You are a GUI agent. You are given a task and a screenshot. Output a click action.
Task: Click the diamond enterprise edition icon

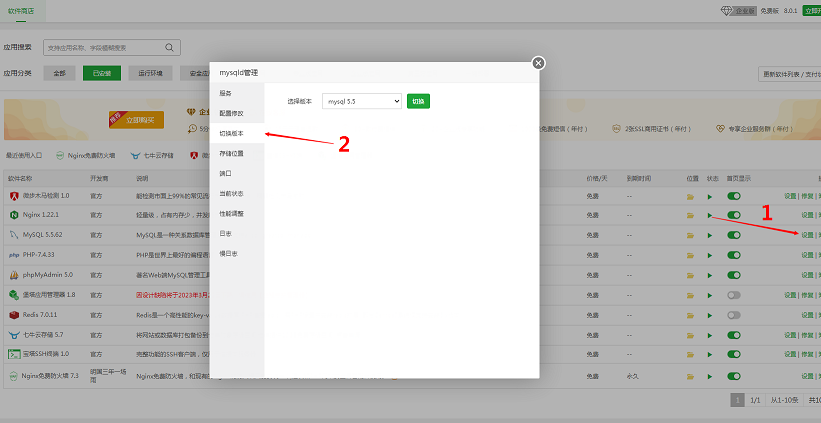tap(726, 10)
